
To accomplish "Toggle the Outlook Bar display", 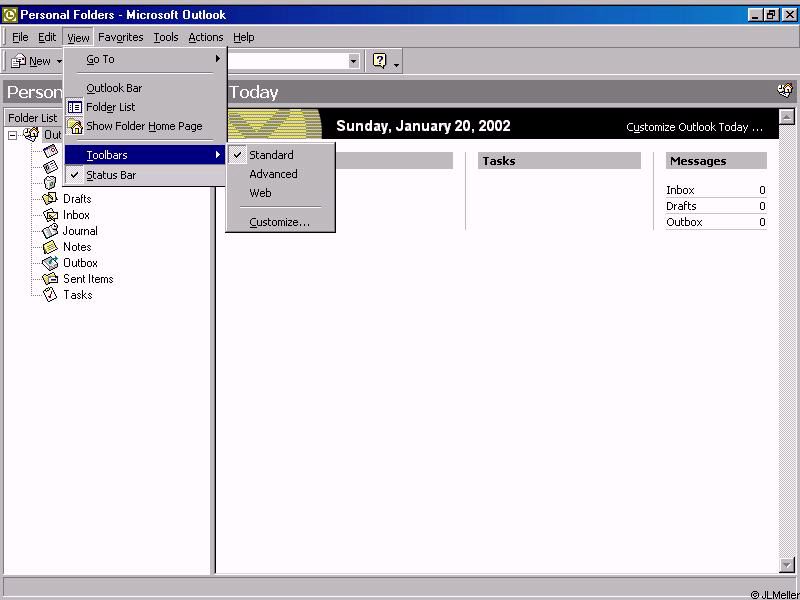I will [145, 88].
